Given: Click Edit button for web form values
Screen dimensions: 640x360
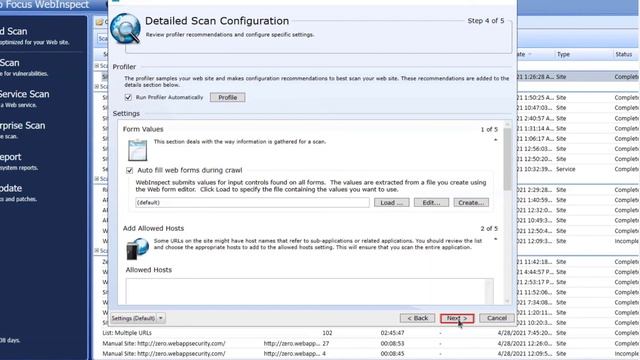Looking at the screenshot, I should coord(431,202).
